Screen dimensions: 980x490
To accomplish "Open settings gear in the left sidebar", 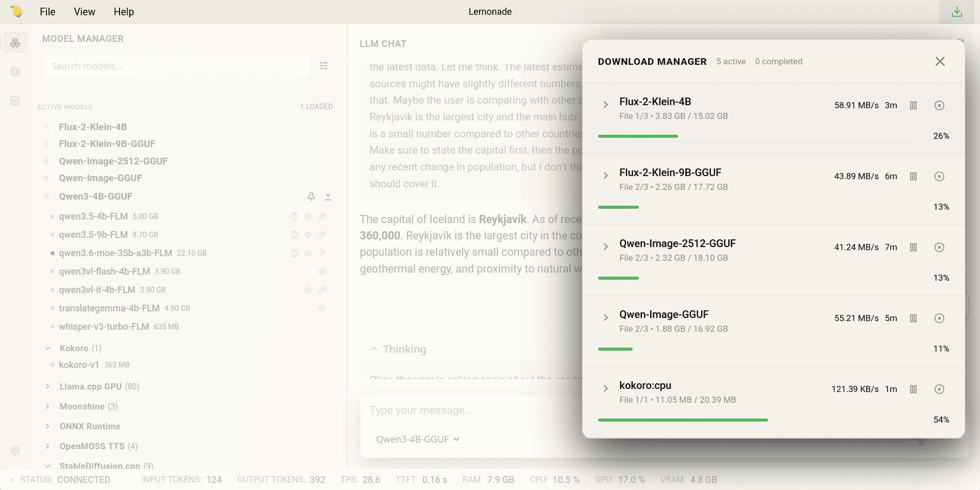I will (15, 451).
